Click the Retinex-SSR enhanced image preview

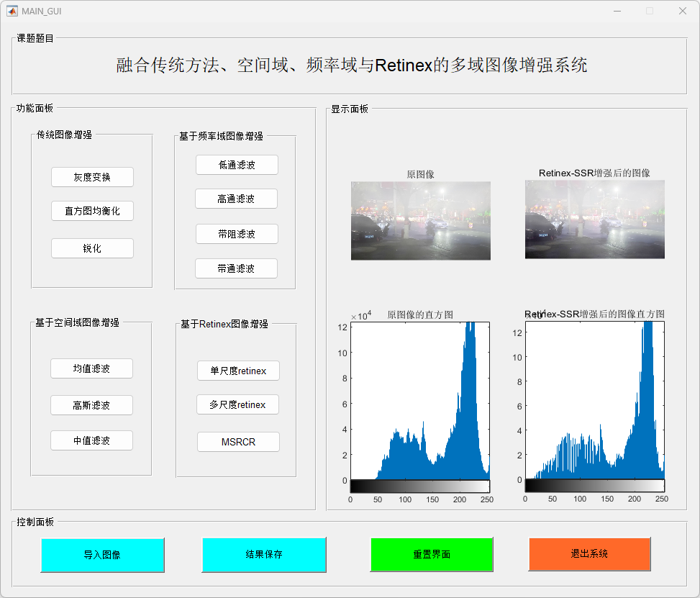point(594,219)
